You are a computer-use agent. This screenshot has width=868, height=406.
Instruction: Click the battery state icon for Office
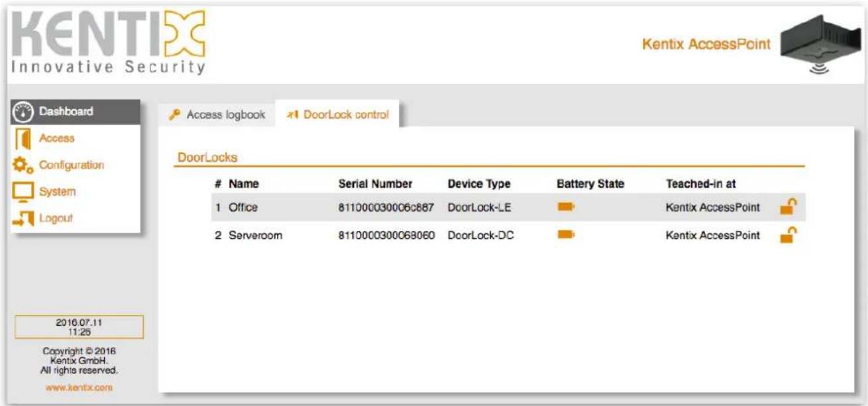click(566, 207)
